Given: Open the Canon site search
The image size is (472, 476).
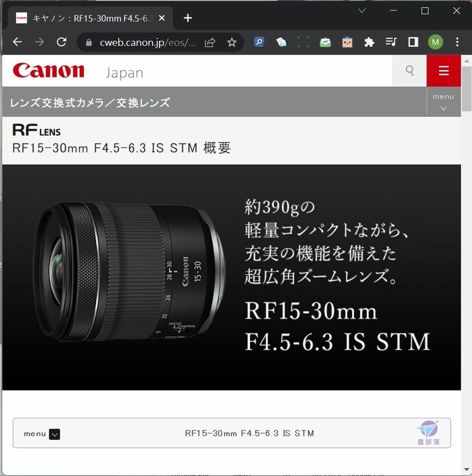Looking at the screenshot, I should 409,71.
